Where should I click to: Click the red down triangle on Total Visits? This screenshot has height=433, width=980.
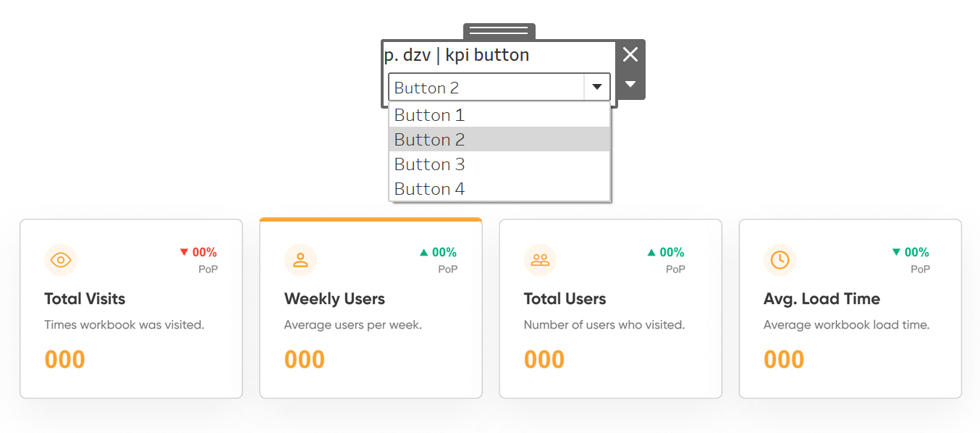coord(184,252)
